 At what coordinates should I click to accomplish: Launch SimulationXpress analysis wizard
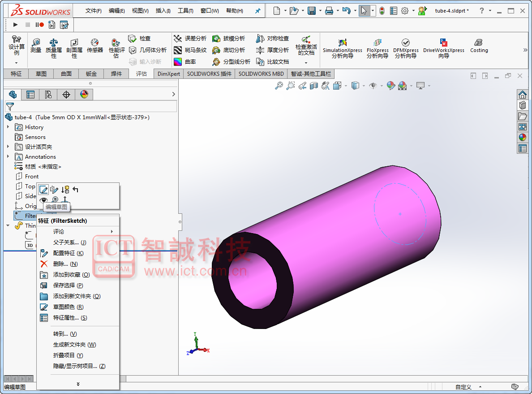tap(342, 48)
